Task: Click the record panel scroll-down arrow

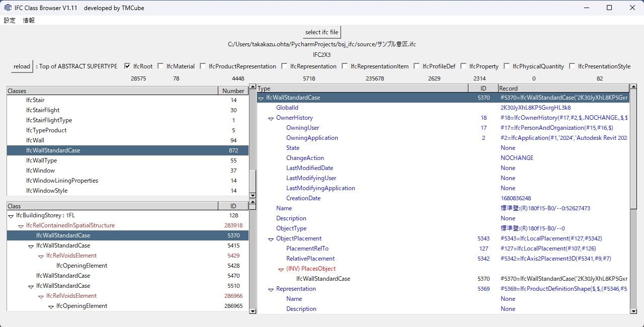Action: (633, 311)
